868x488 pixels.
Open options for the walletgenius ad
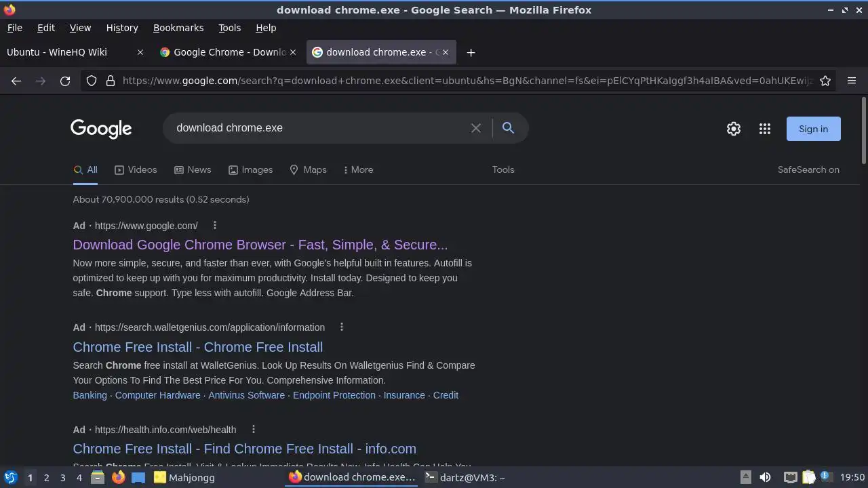tap(342, 327)
